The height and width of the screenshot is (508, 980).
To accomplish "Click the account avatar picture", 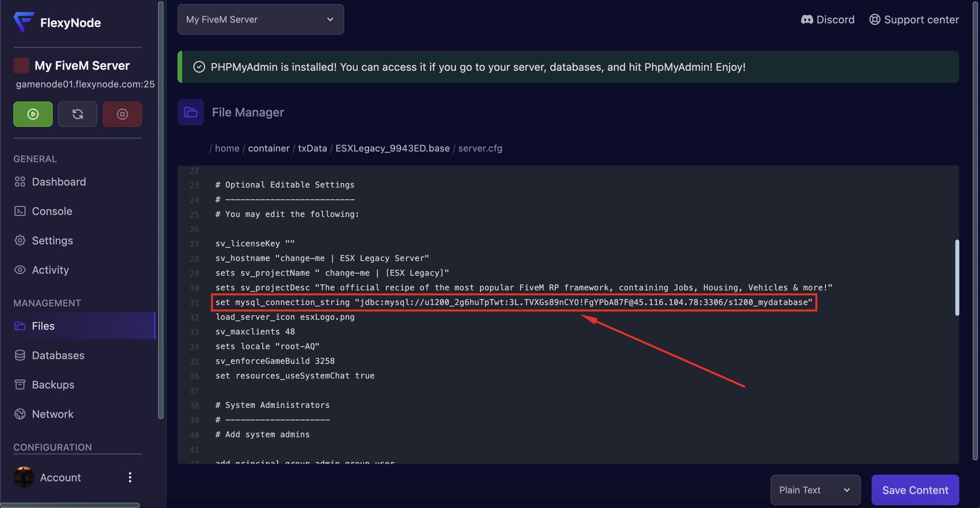I will [24, 477].
